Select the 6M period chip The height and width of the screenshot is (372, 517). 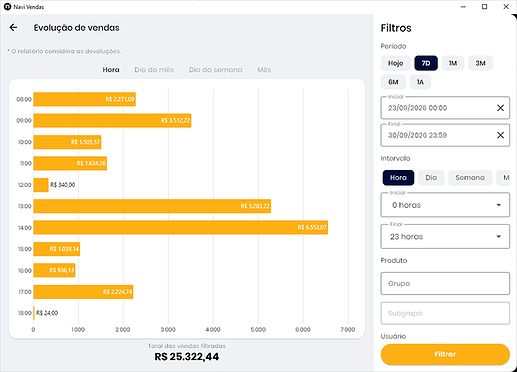click(393, 82)
